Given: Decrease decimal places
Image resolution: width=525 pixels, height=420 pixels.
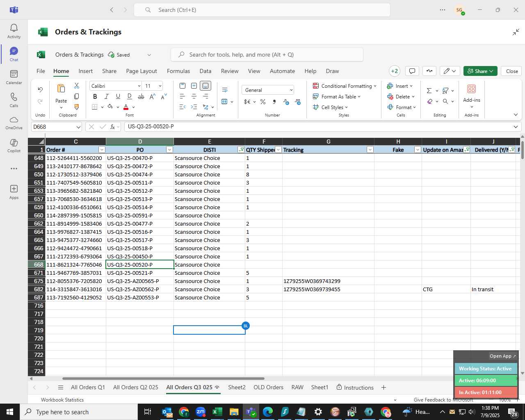Looking at the screenshot, I should point(298,102).
